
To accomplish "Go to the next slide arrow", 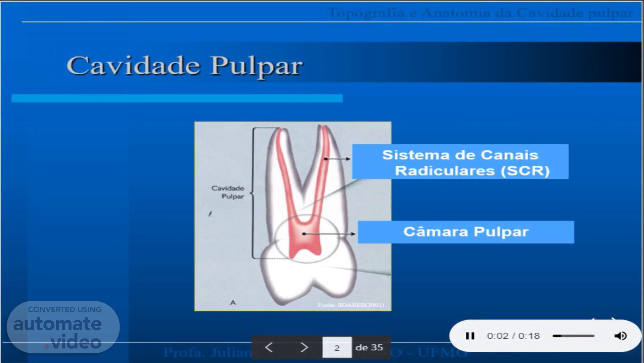I will pos(304,347).
